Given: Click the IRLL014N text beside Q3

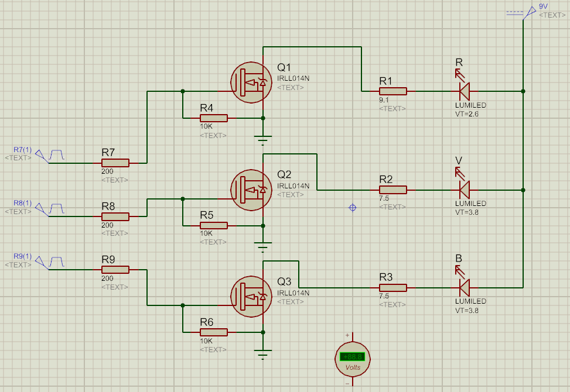Looking at the screenshot, I should click(x=293, y=293).
